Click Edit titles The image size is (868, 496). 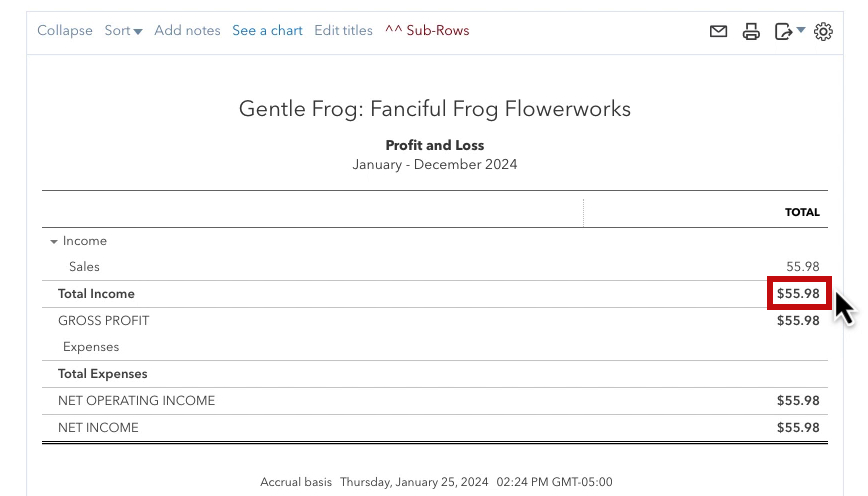click(x=343, y=30)
